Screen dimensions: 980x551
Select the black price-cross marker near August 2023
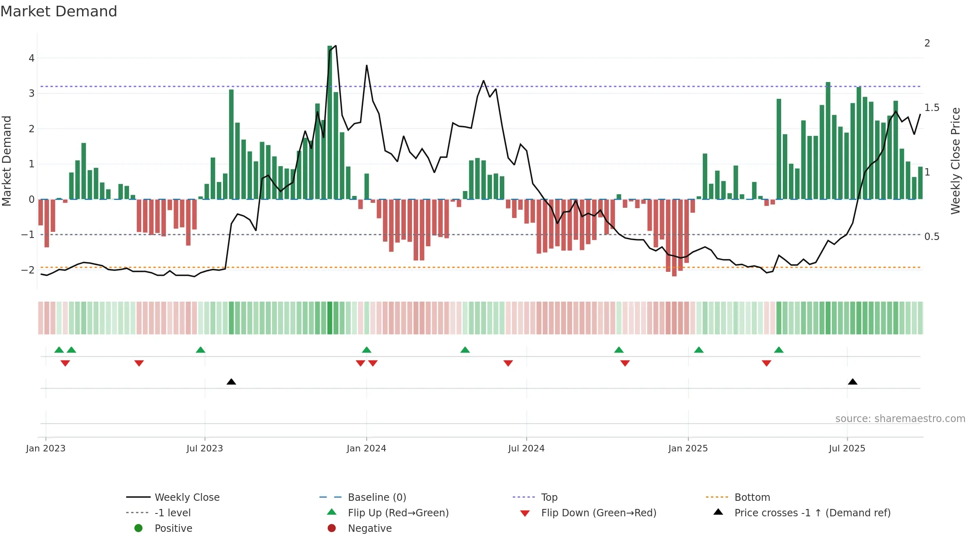[x=231, y=382]
